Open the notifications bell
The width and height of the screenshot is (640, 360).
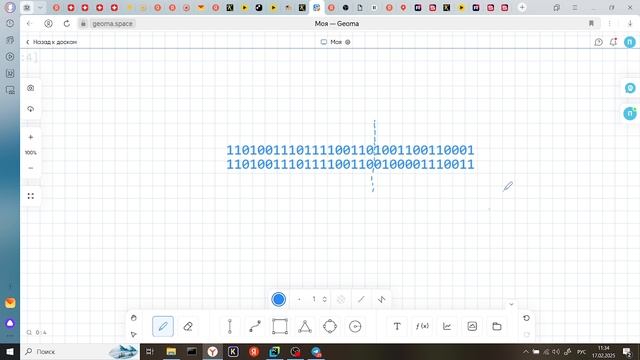(613, 42)
